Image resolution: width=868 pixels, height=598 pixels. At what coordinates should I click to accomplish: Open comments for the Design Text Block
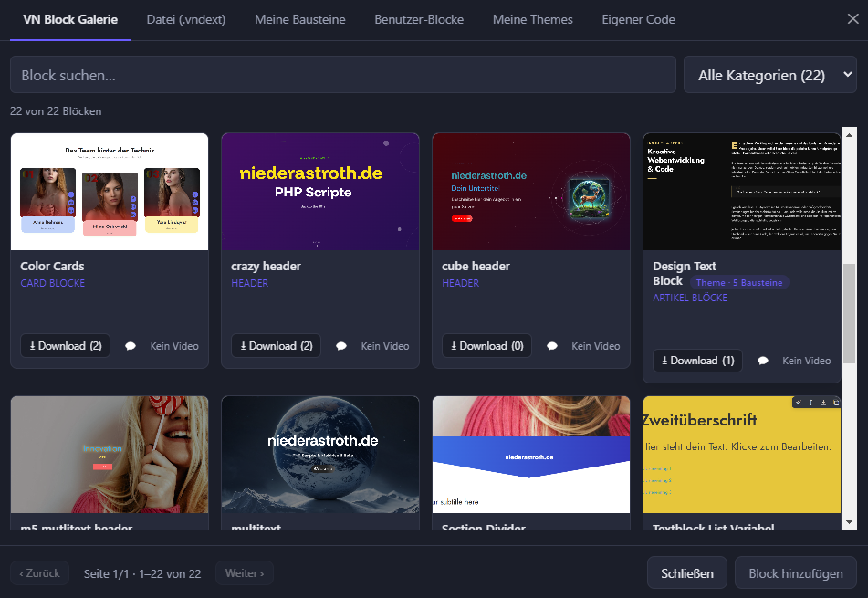(x=763, y=361)
